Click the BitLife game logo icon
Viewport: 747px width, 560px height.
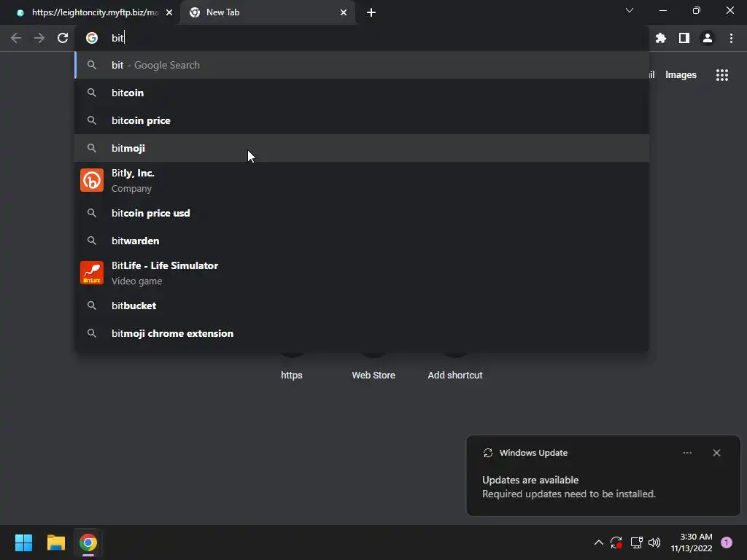click(x=91, y=273)
